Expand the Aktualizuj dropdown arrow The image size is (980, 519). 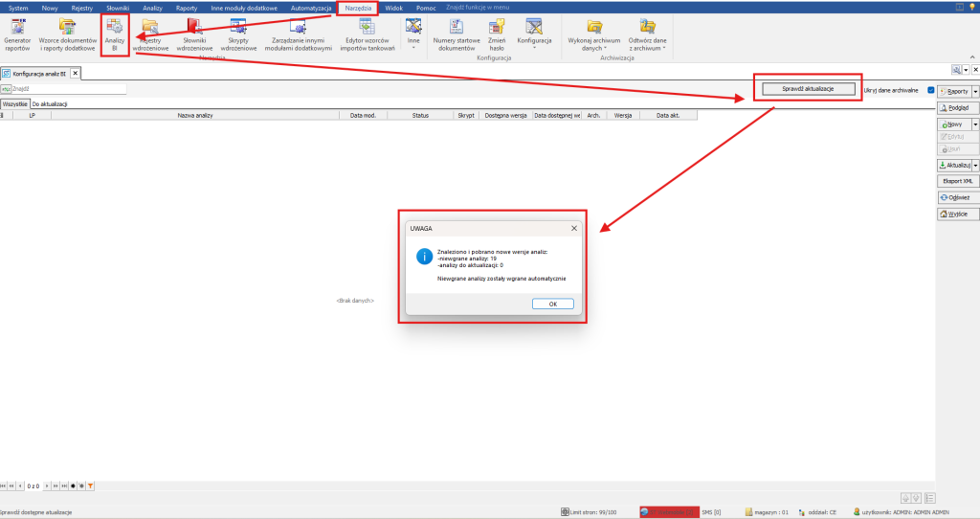975,165
